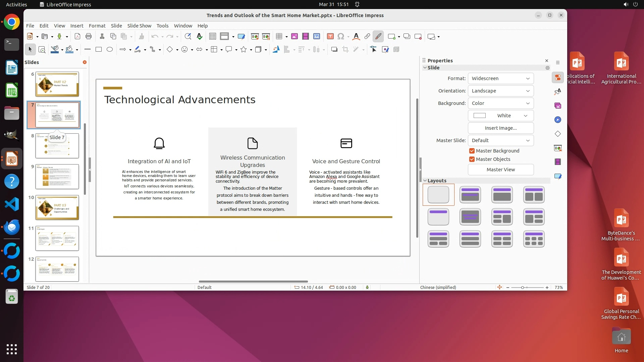The width and height of the screenshot is (644, 362).
Task: Open the White background color swatch
Action: click(x=500, y=116)
